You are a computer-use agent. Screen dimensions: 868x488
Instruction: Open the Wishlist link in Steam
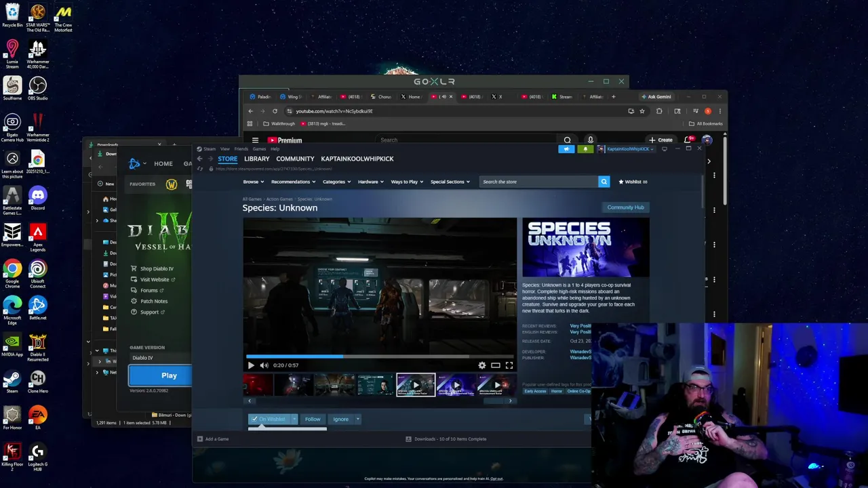pyautogui.click(x=633, y=182)
